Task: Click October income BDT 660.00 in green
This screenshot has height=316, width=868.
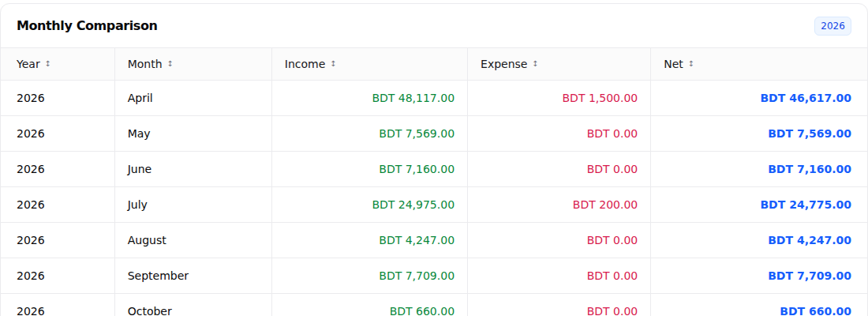Action: pos(422,311)
